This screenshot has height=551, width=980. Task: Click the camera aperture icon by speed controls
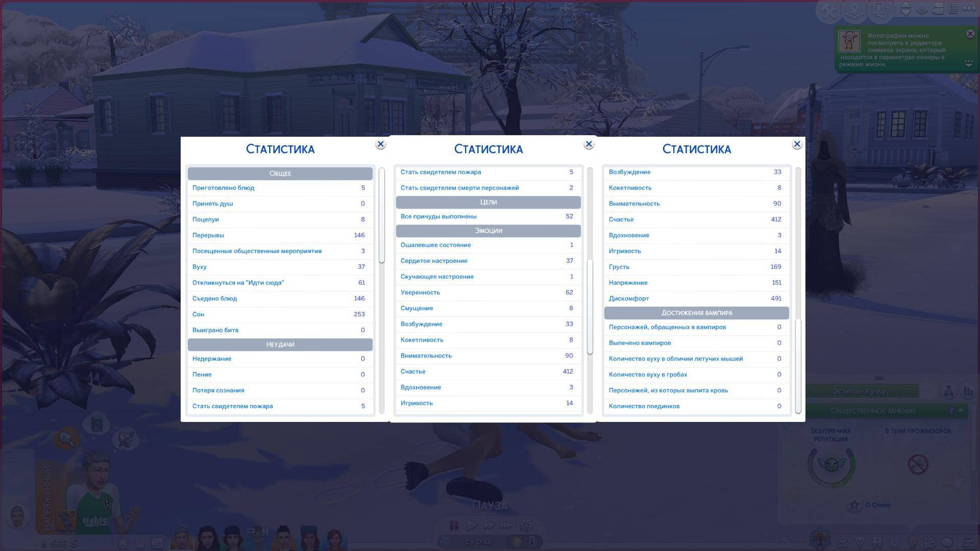pyautogui.click(x=526, y=525)
